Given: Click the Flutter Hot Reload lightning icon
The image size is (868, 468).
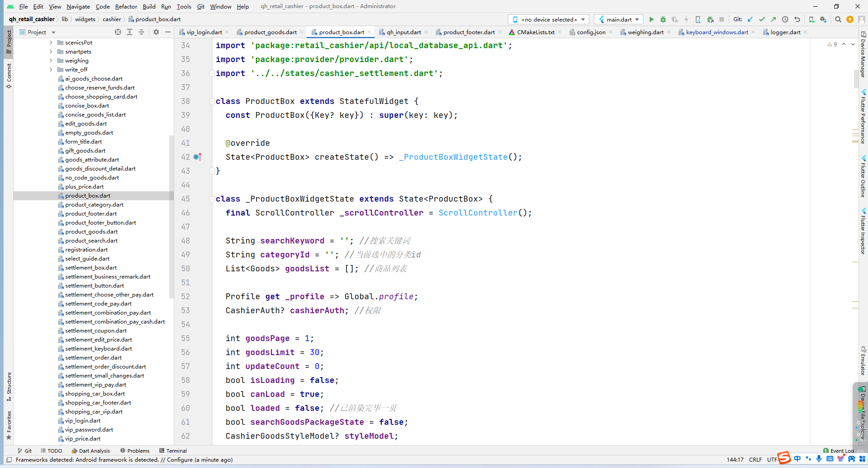Looking at the screenshot, I should click(x=686, y=19).
